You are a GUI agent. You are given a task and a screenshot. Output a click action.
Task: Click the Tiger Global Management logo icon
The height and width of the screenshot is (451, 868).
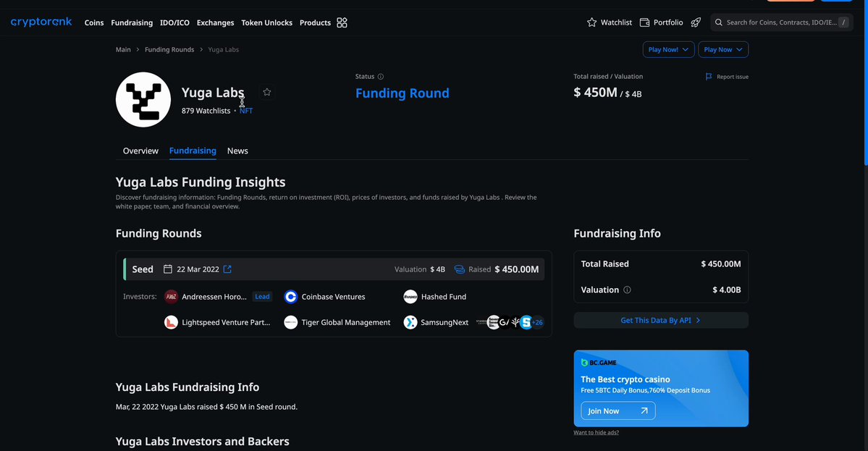(x=290, y=322)
